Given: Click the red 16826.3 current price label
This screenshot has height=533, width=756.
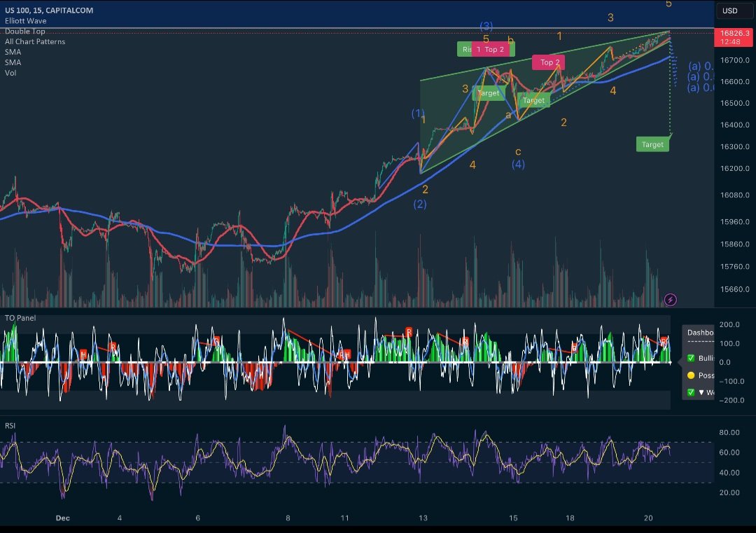Looking at the screenshot, I should point(733,37).
